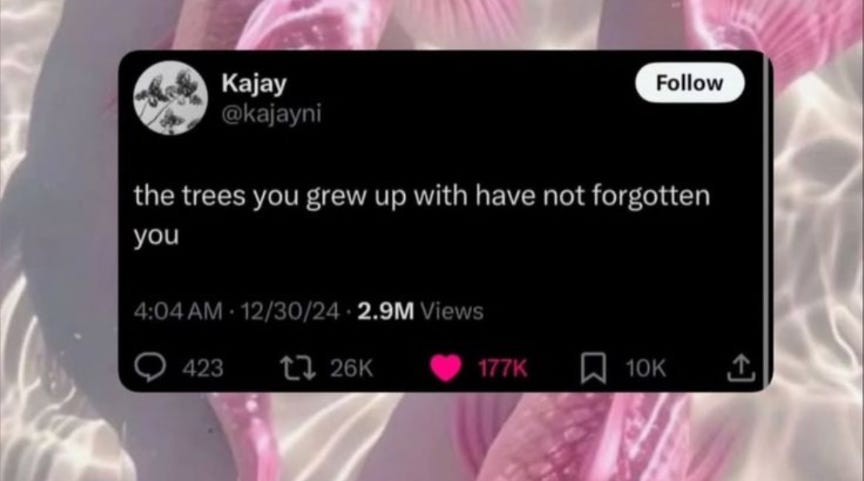Click the retweet arrows icon
Screen dimensions: 864x481
(x=298, y=367)
